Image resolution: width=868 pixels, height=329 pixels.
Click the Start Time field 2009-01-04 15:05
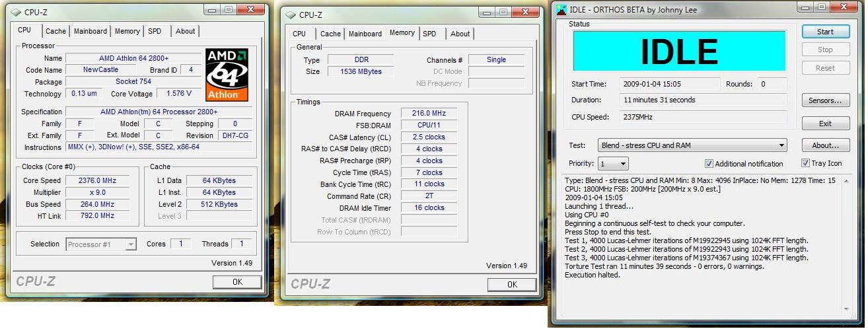[670, 84]
